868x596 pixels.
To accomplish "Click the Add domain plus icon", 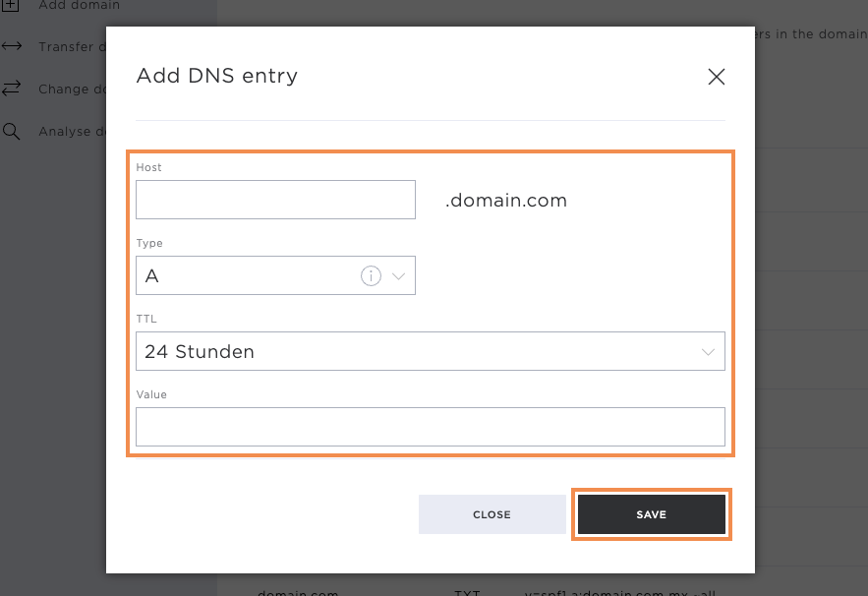I will point(12,5).
